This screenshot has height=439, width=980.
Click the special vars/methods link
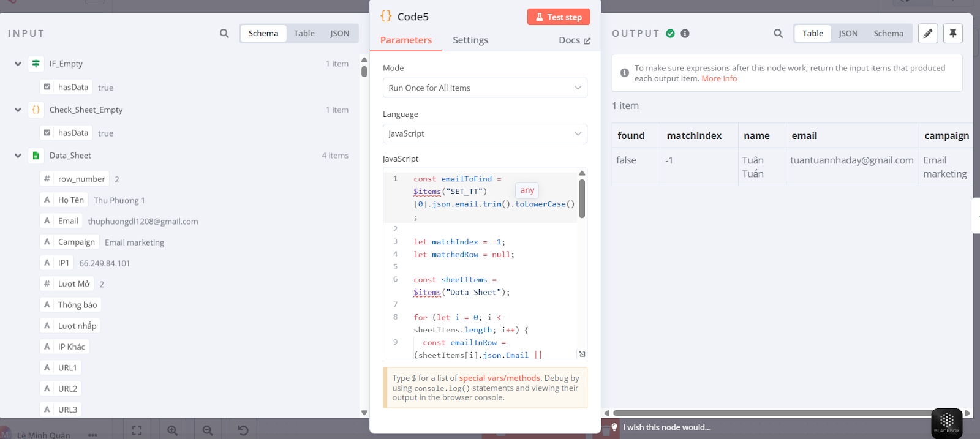click(500, 378)
